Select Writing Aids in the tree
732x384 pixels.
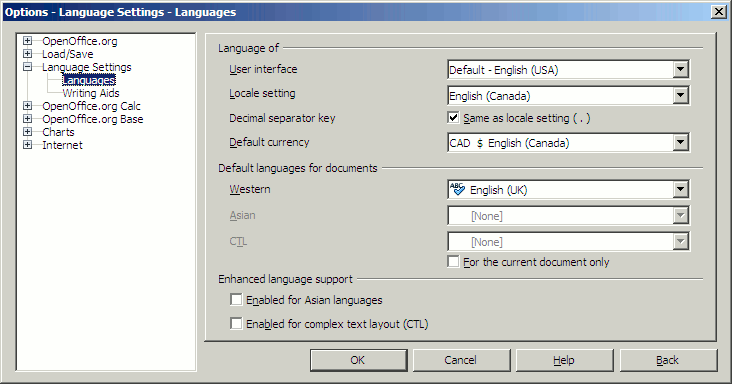tap(91, 93)
